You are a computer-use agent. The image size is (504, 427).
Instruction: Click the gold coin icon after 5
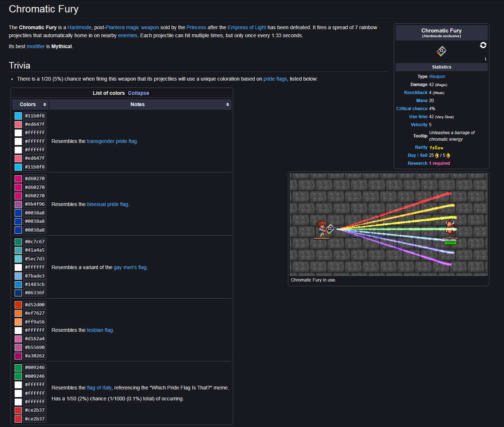pos(448,155)
